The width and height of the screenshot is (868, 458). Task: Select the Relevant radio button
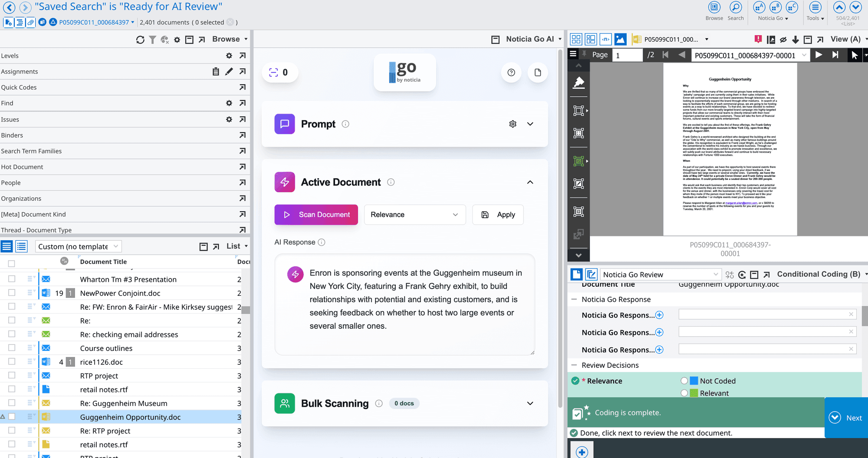684,393
